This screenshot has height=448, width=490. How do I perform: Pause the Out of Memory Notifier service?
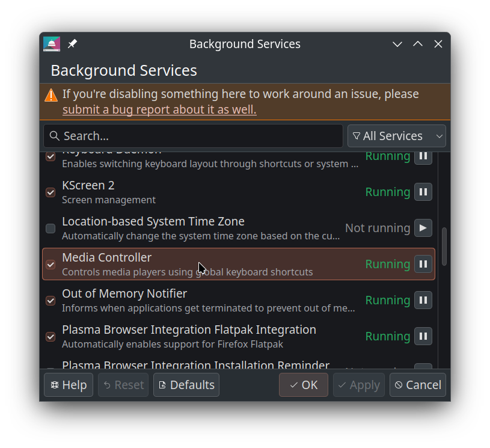[x=423, y=301]
